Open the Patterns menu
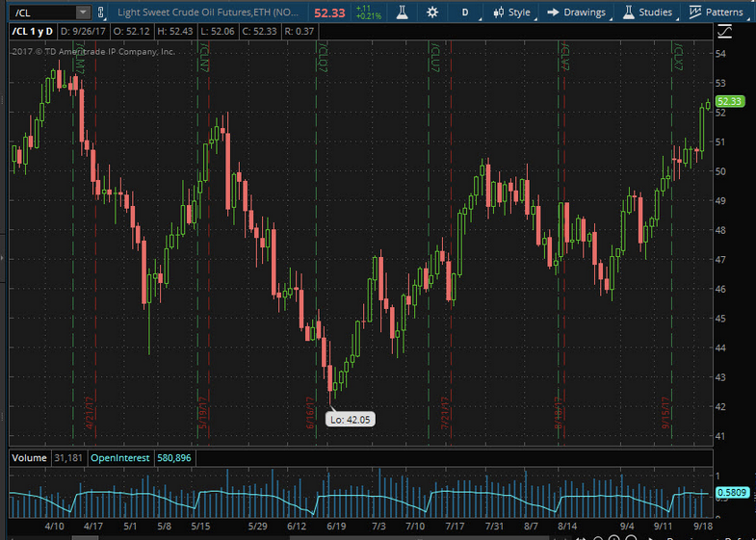This screenshot has width=756, height=540. pos(717,13)
